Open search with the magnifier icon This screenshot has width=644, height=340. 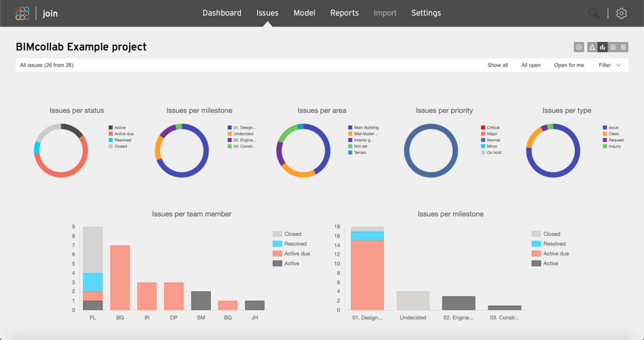(594, 13)
